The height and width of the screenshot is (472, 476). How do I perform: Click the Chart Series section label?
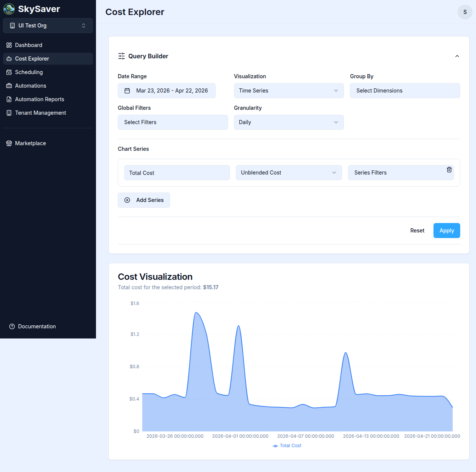coord(133,149)
